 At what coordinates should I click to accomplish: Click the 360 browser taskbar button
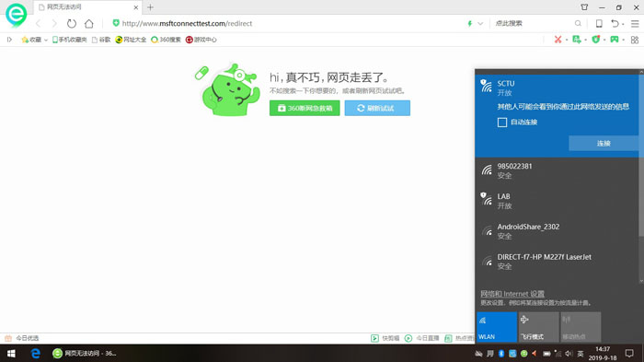[x=85, y=354]
